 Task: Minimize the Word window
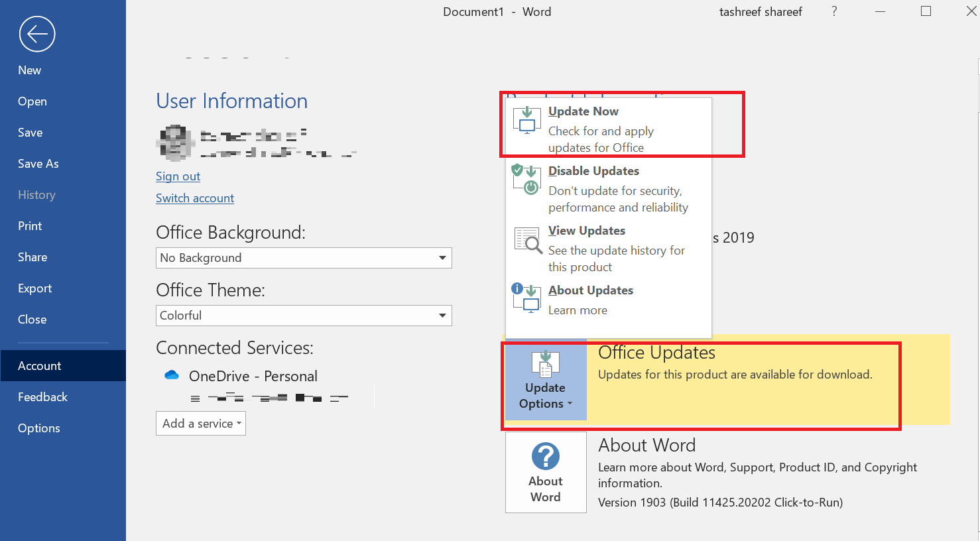880,11
